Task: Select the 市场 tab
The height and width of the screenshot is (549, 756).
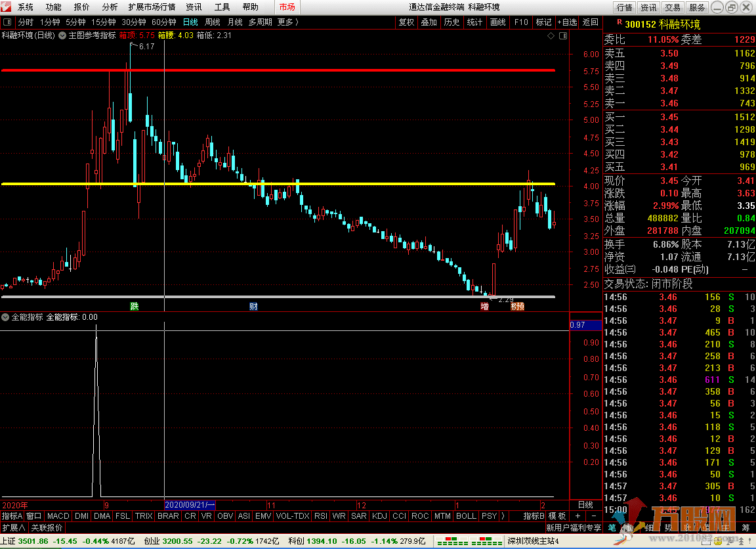Action: click(287, 7)
